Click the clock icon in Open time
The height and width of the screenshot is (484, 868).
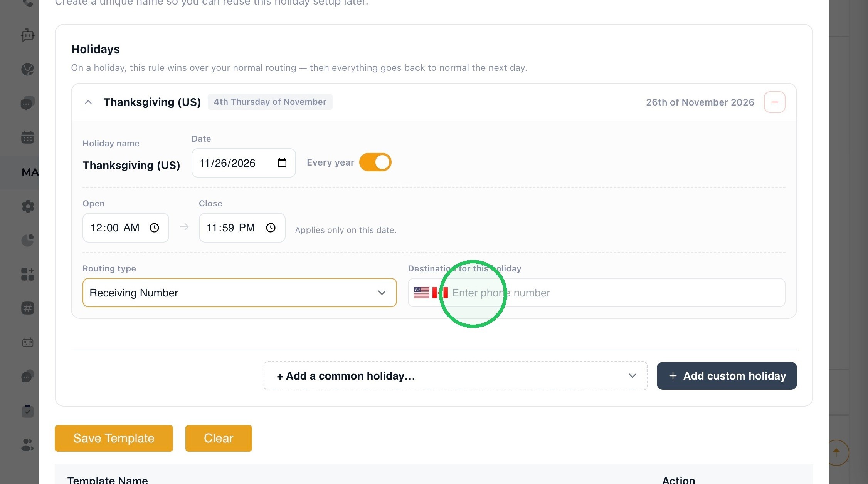point(154,228)
